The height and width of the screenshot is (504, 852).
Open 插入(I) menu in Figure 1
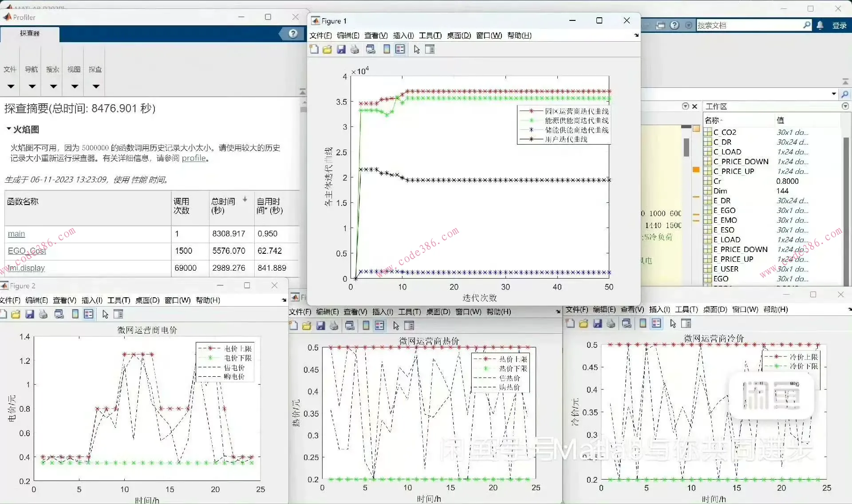(x=403, y=35)
